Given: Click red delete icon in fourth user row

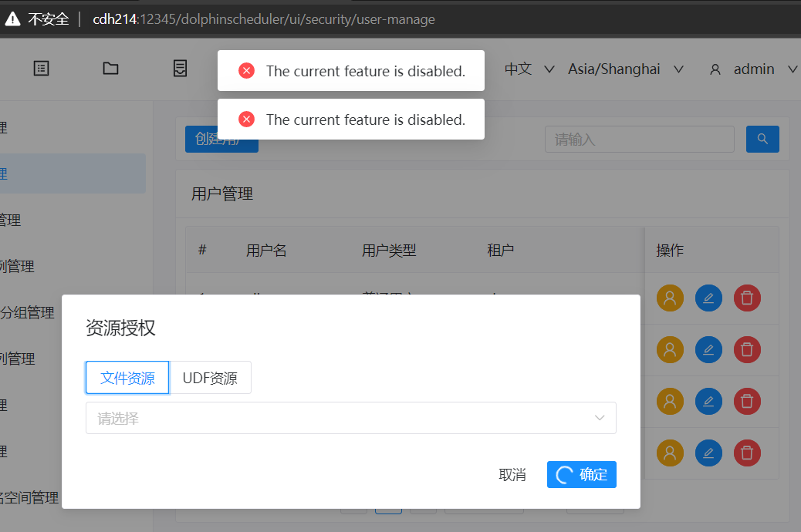Looking at the screenshot, I should click(x=747, y=453).
